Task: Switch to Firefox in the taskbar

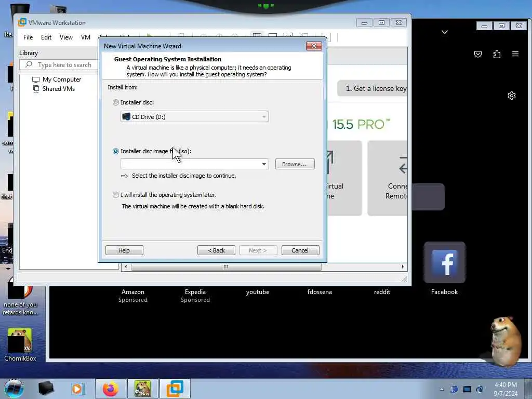Action: pyautogui.click(x=110, y=389)
